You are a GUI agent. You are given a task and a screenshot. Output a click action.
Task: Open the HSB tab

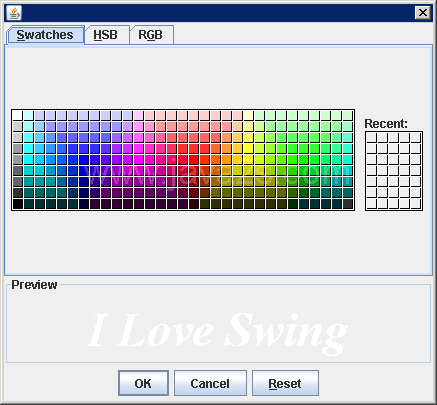106,35
